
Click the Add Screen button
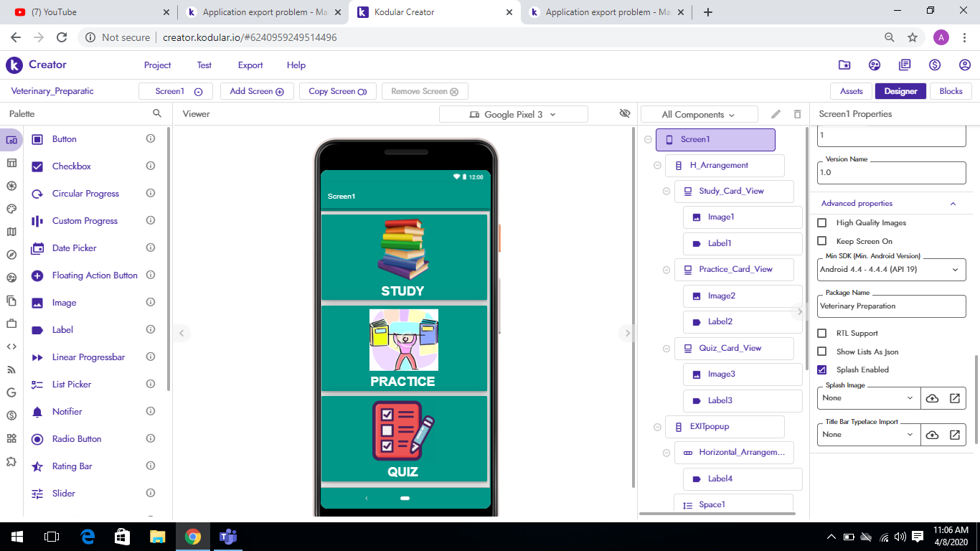tap(256, 91)
